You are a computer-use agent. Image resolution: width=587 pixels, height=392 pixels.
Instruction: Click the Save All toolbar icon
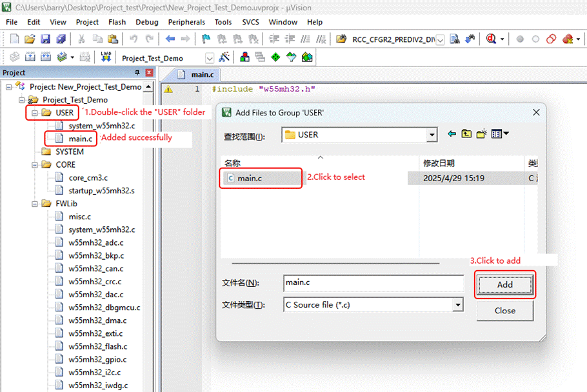click(x=61, y=39)
